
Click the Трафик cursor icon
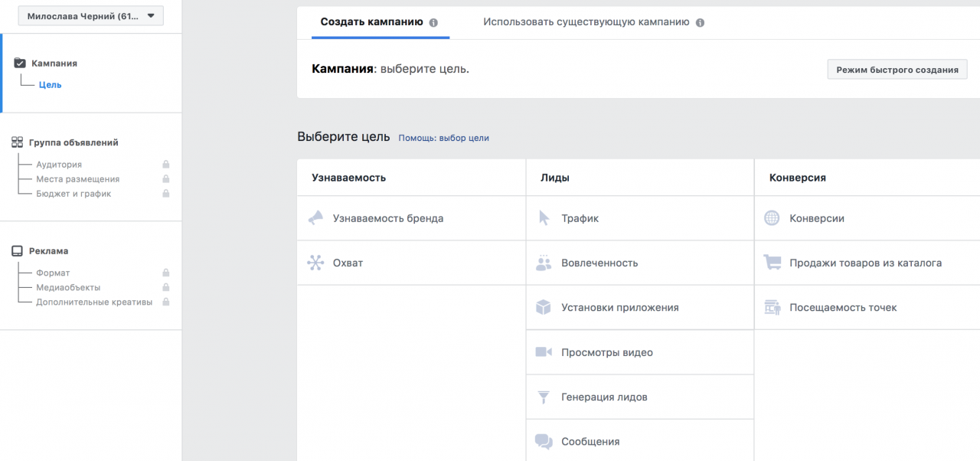click(x=544, y=217)
